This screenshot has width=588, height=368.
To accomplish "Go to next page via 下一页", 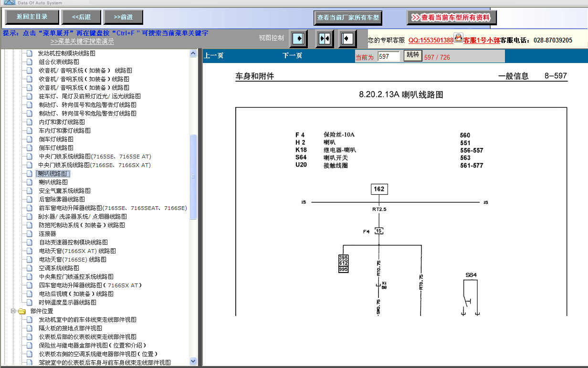I will (x=292, y=56).
